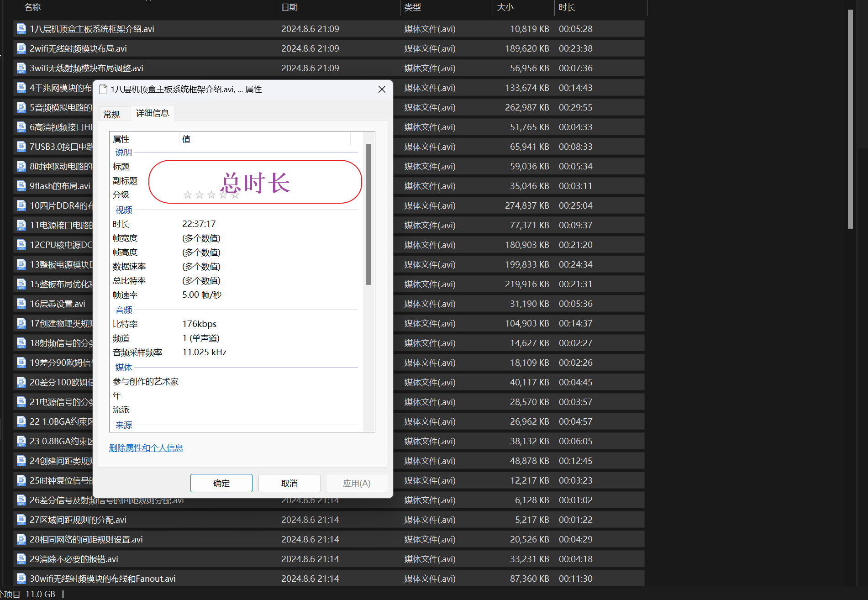Switch to the 详细信息 tab
868x600 pixels.
pos(153,113)
